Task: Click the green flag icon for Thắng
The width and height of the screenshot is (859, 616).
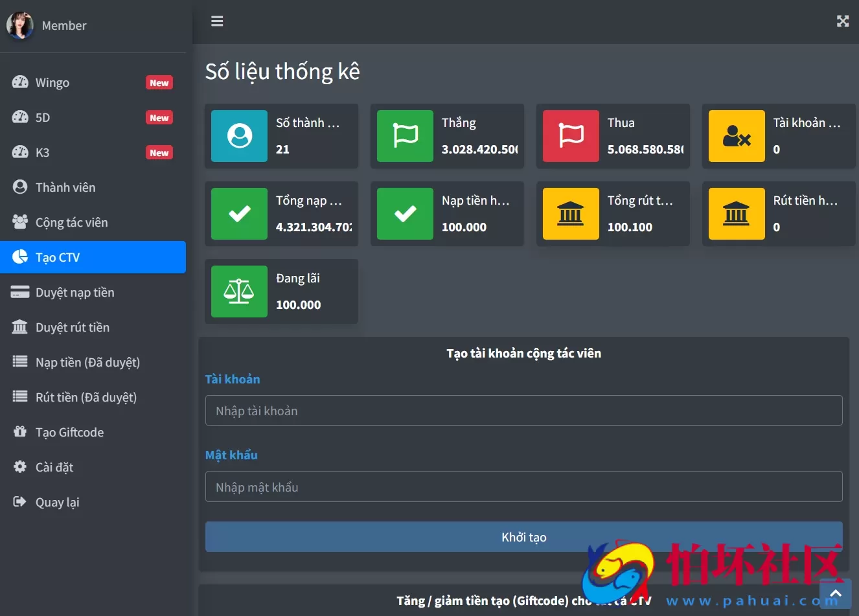Action: (x=405, y=136)
